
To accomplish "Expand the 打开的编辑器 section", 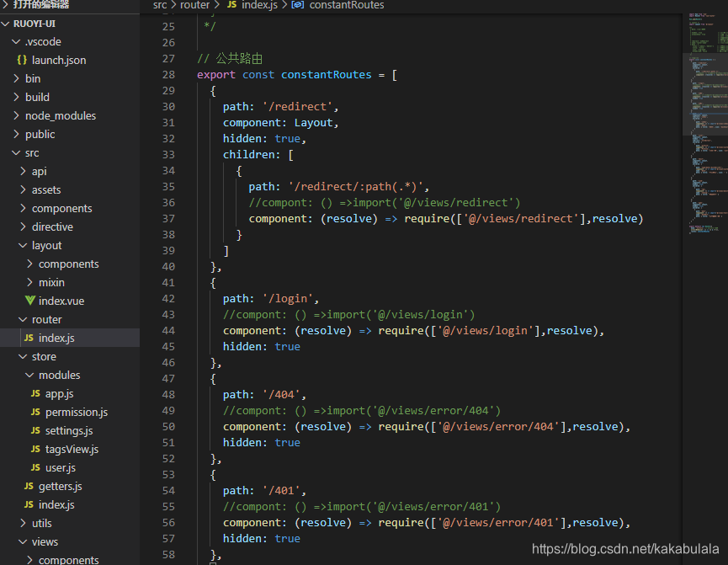I will pyautogui.click(x=6, y=5).
